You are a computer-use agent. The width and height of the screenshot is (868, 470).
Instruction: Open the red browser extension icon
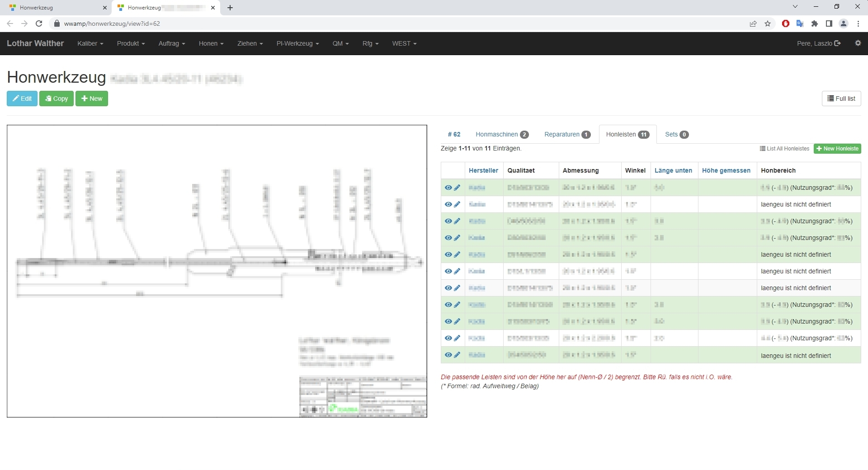tap(786, 23)
